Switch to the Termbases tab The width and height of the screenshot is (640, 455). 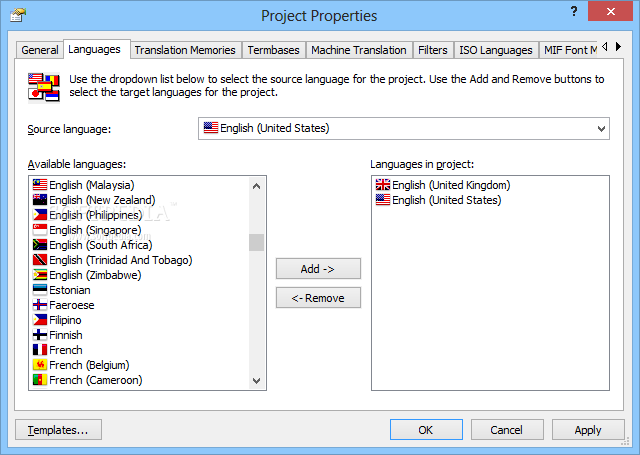click(273, 50)
